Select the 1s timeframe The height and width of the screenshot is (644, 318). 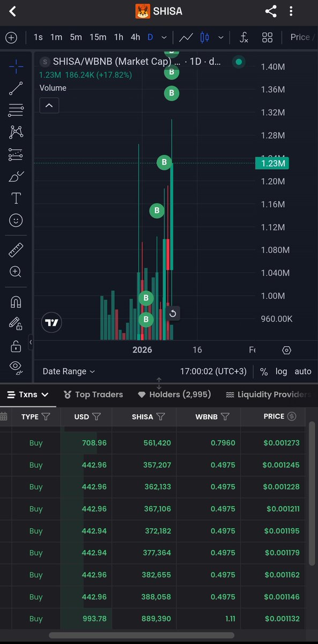pos(38,38)
